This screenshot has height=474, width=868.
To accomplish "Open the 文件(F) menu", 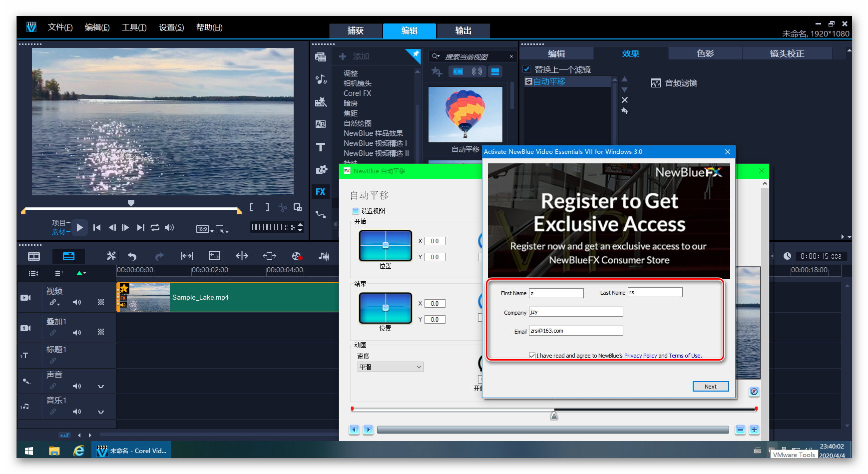I will [x=60, y=27].
